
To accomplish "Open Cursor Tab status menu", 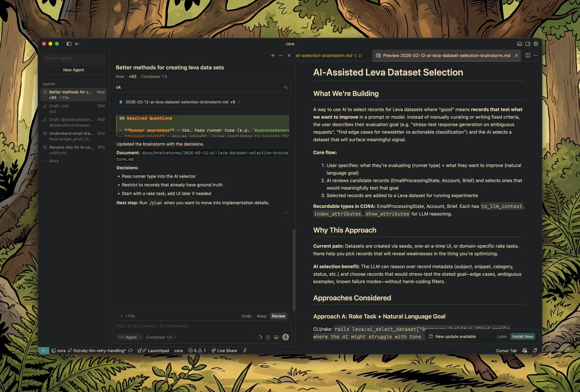I will (506, 350).
